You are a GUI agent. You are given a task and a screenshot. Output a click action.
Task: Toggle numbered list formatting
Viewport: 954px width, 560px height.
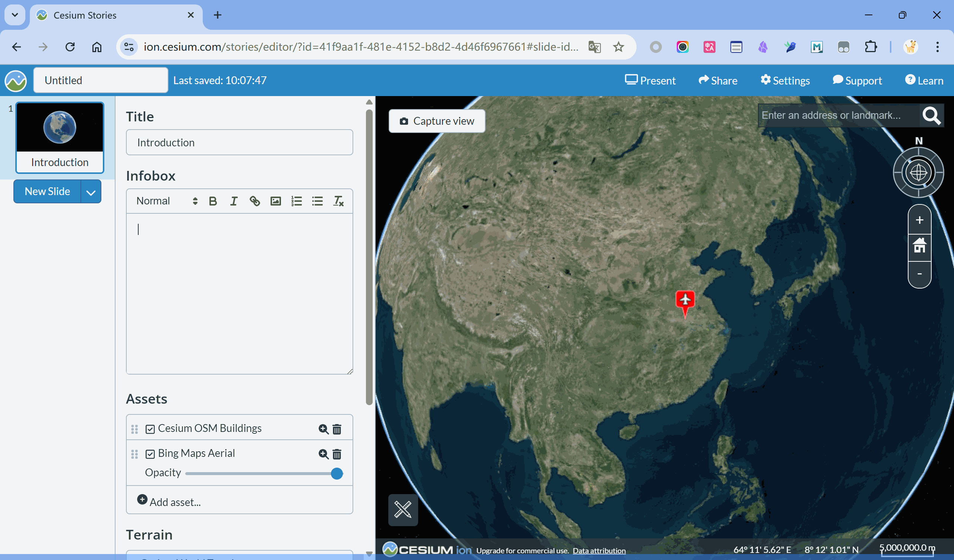click(x=296, y=201)
